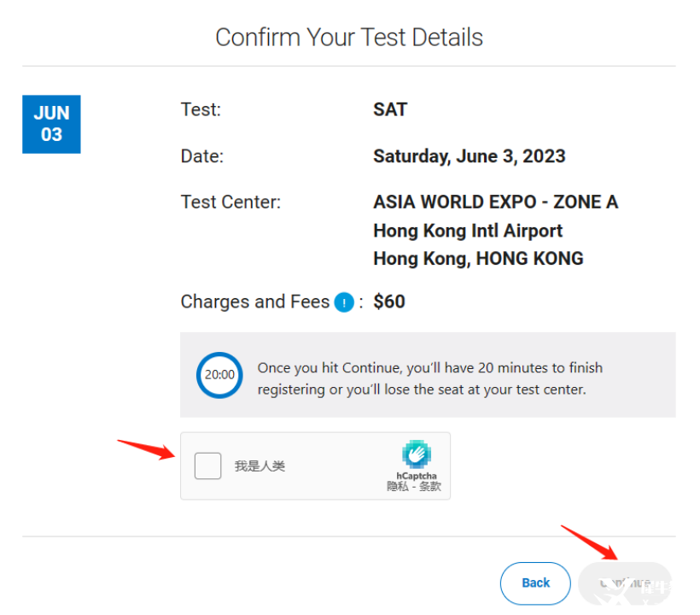Click the hCaptcha brand text

(x=416, y=476)
